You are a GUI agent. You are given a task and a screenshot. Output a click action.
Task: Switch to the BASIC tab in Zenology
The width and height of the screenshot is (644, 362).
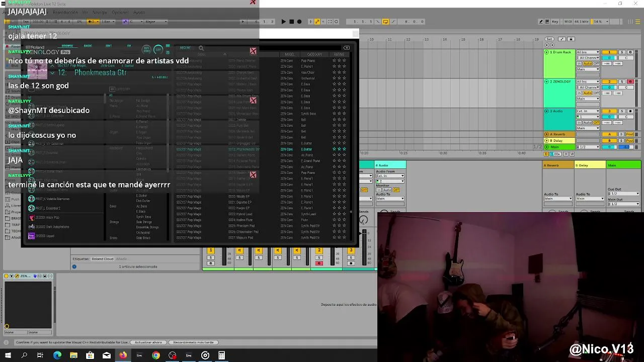coord(88,46)
